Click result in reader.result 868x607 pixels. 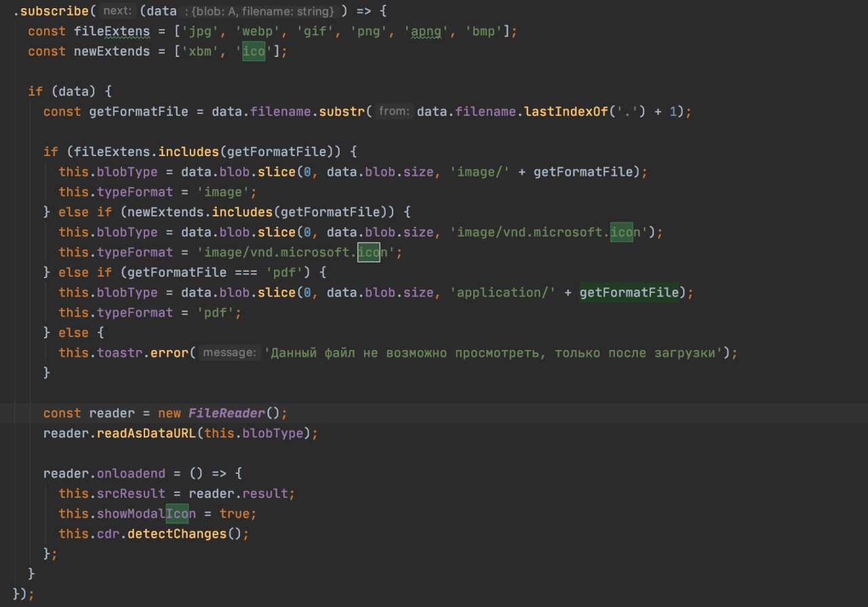265,493
